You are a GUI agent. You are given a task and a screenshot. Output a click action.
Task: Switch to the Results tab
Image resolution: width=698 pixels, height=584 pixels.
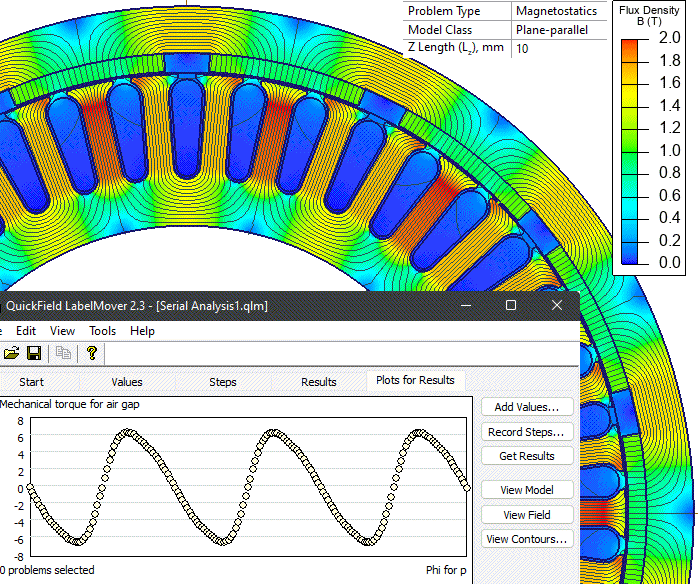point(318,382)
